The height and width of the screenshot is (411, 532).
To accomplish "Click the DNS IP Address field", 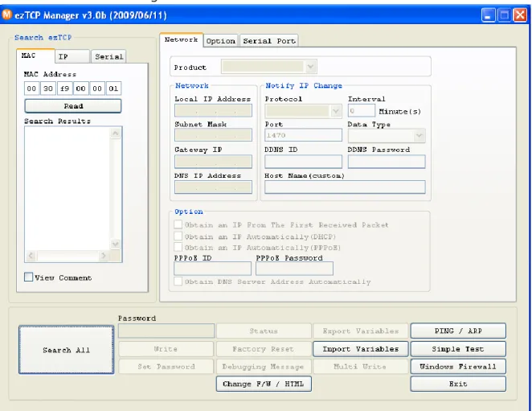I will point(213,187).
